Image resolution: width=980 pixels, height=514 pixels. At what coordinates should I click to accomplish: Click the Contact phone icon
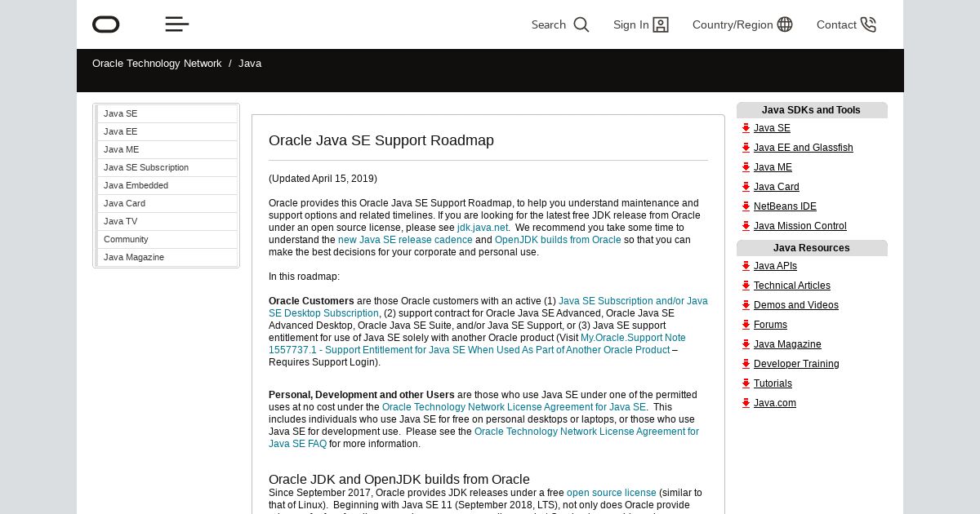pos(868,24)
